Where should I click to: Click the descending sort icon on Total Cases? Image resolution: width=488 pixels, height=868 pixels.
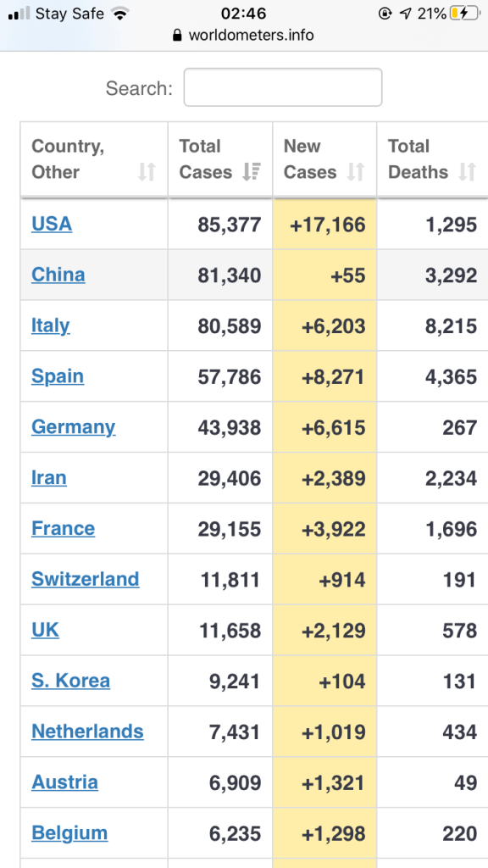coord(252,171)
